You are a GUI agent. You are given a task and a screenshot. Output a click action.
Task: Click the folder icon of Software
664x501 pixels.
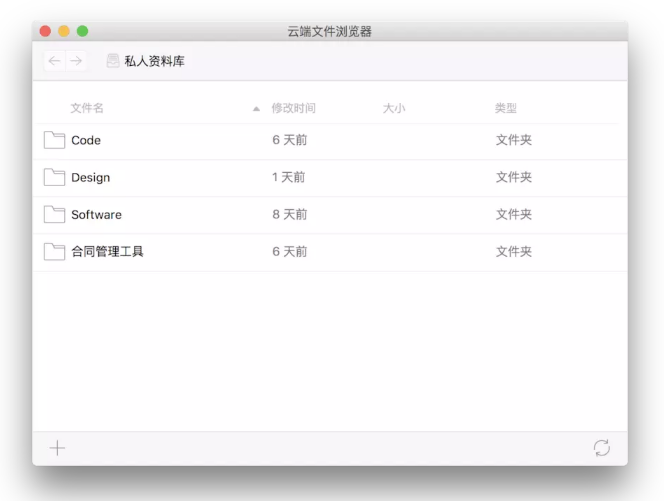(x=54, y=214)
